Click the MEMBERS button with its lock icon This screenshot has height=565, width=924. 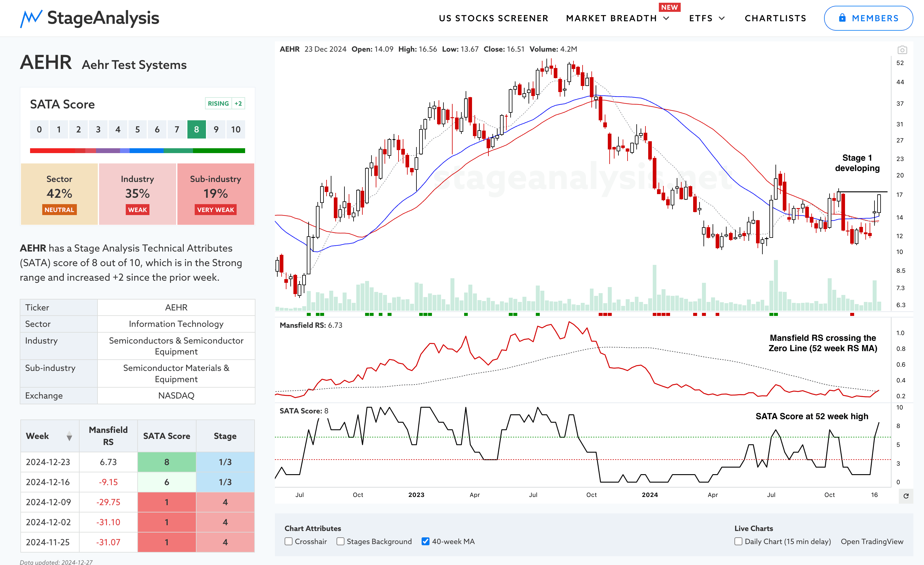868,18
